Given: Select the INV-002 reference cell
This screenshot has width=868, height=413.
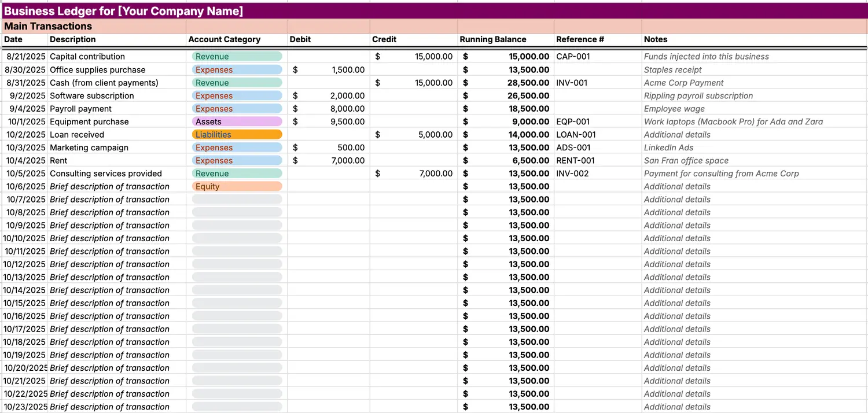Looking at the screenshot, I should 598,174.
